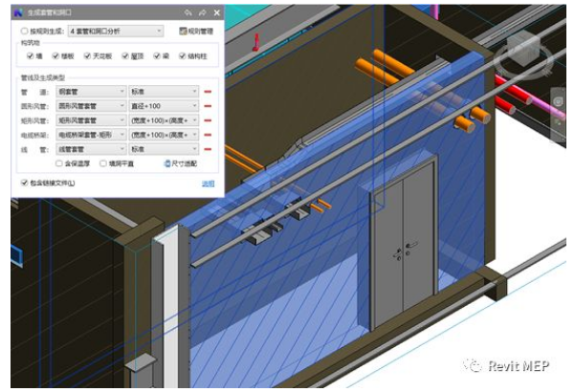Click the rule management icon beside 规则管理
Image resolution: width=575 pixels, height=392 pixels.
click(183, 32)
